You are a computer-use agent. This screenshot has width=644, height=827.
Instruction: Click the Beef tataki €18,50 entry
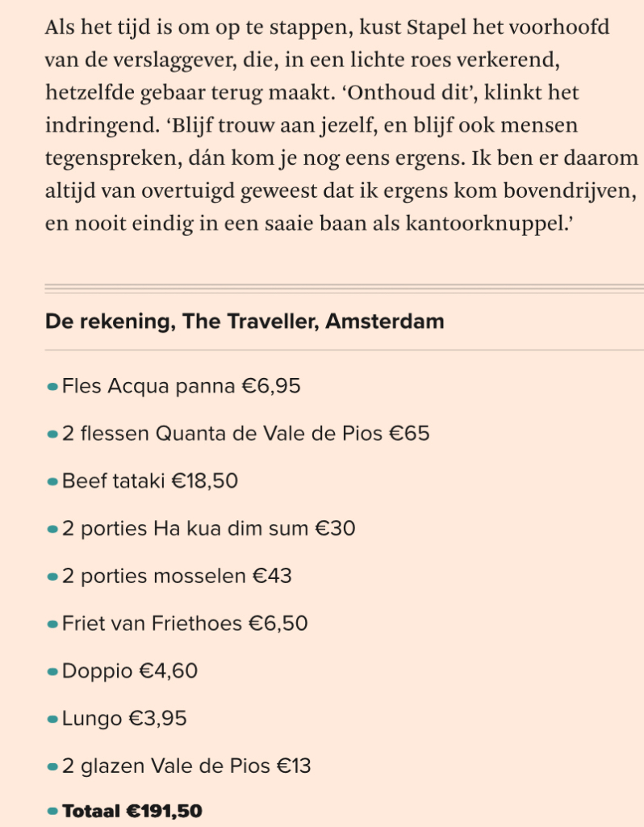(150, 482)
